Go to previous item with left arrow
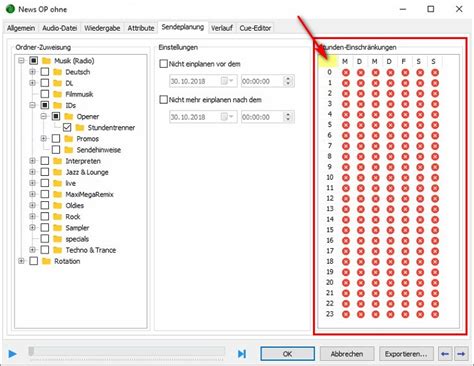 445,354
